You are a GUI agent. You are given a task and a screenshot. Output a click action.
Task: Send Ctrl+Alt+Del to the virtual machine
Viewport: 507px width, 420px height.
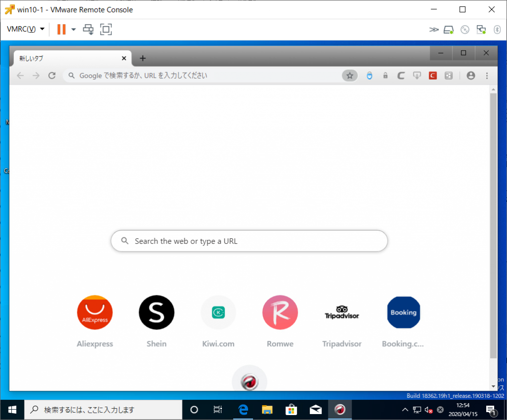[x=88, y=29]
